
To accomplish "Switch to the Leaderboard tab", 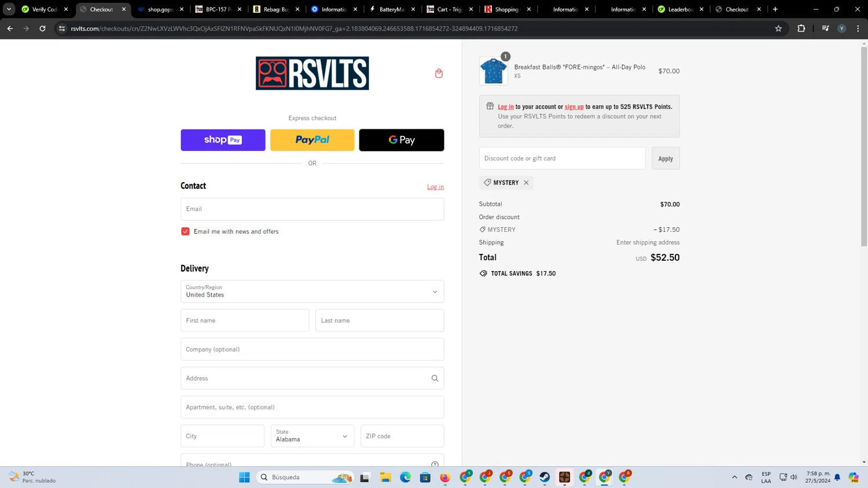I will tap(681, 9).
